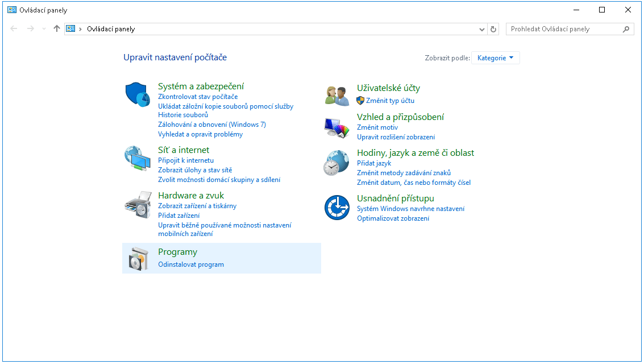
Task: Click Odinstalovat program
Action: coord(191,264)
